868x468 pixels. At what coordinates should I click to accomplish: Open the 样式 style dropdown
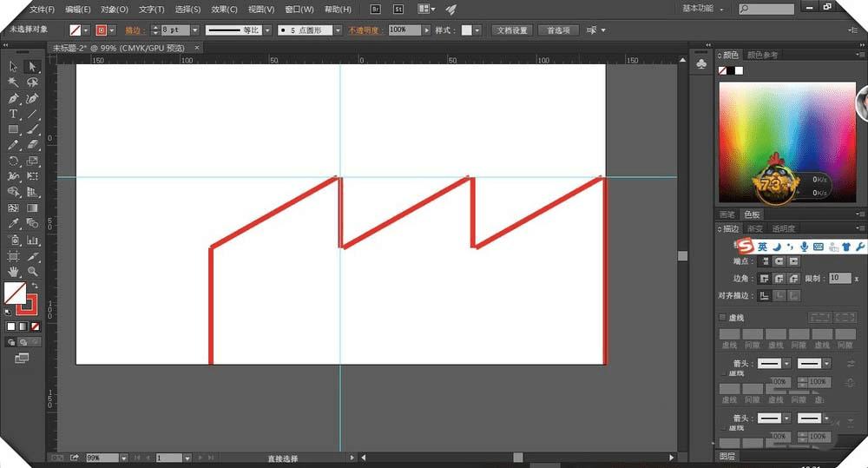coord(477,30)
